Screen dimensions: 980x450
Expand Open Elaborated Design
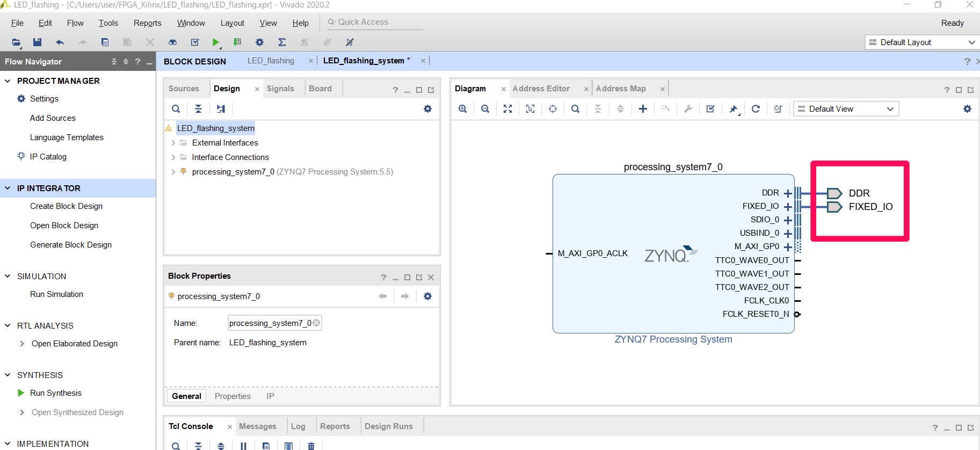(21, 344)
